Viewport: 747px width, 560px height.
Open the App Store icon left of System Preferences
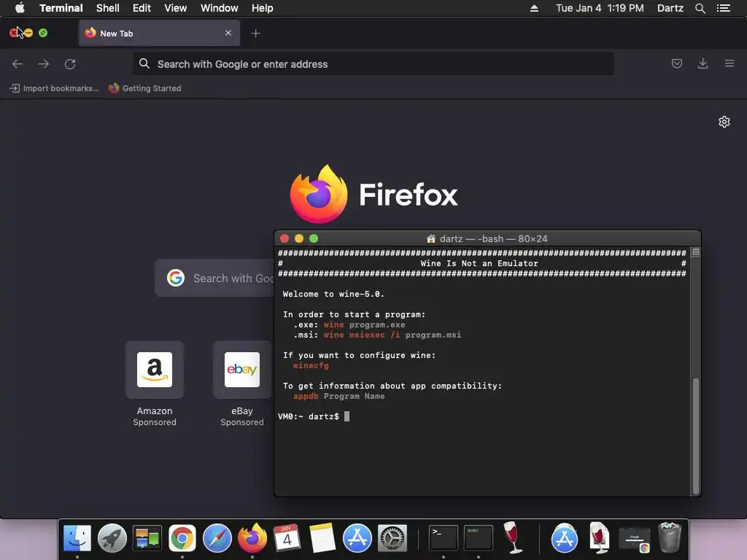pos(357,538)
